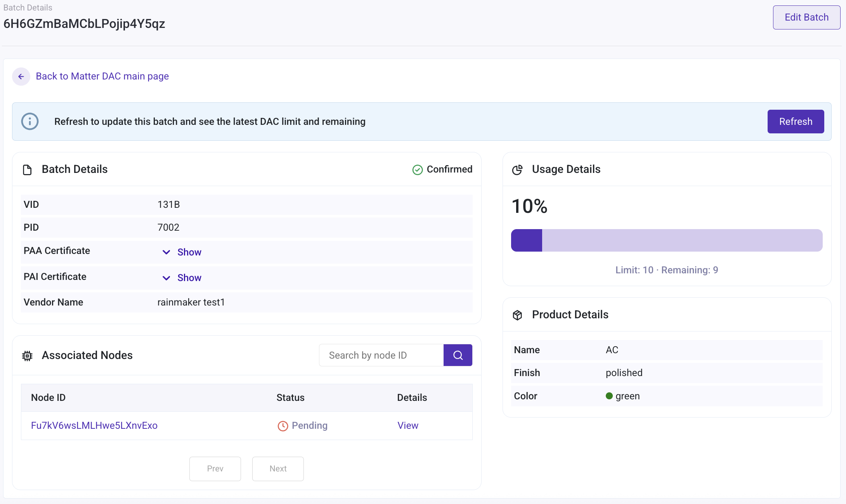Click the pie chart icon next to Usage Details
The image size is (846, 504).
click(517, 169)
